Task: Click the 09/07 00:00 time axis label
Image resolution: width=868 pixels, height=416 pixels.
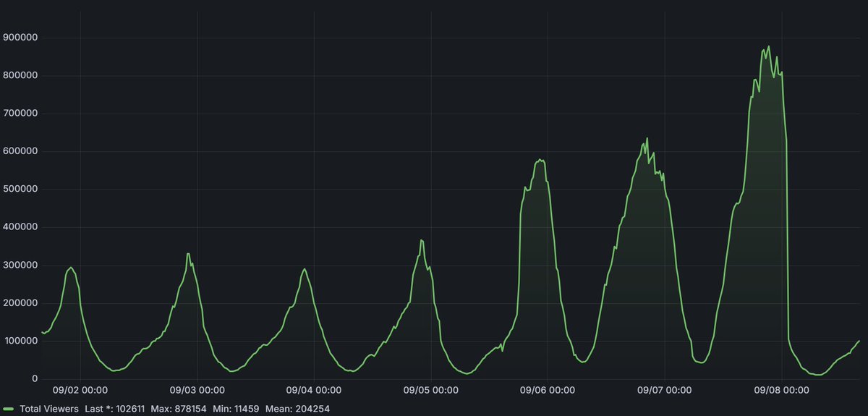Action: (665, 391)
